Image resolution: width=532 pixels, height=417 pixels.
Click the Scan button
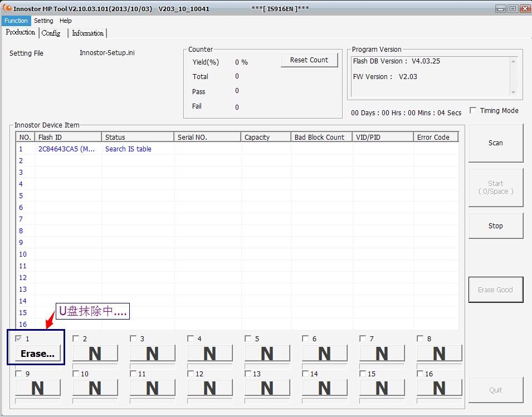[x=495, y=143]
